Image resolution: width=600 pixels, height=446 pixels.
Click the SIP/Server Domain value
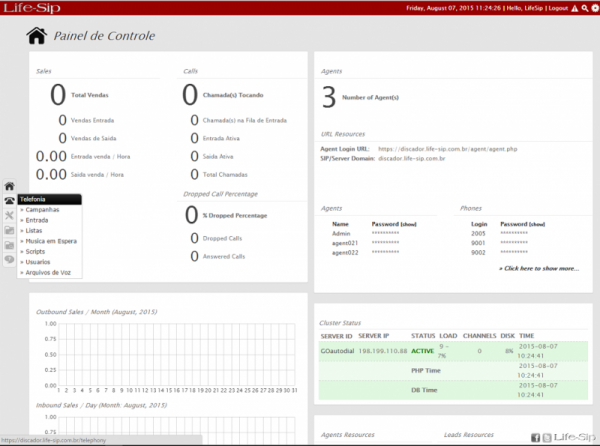[x=412, y=158]
